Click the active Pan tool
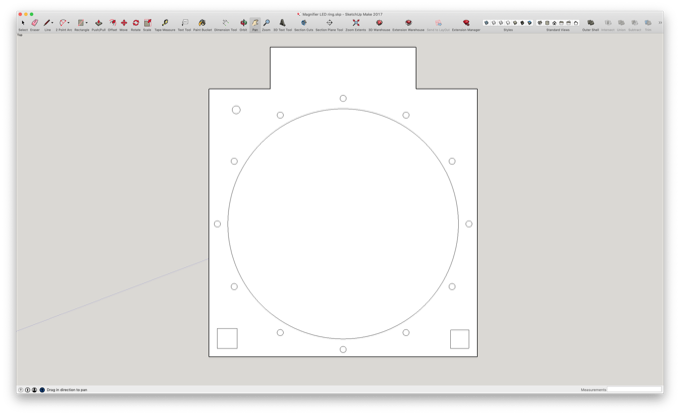Image resolution: width=680 pixels, height=415 pixels. tap(255, 23)
